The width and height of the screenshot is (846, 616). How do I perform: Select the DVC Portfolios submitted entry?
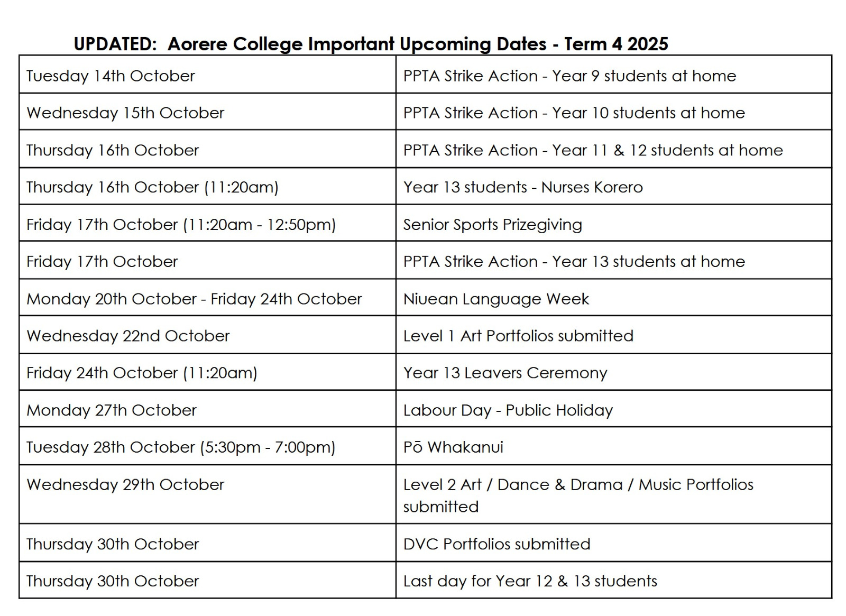pos(496,544)
